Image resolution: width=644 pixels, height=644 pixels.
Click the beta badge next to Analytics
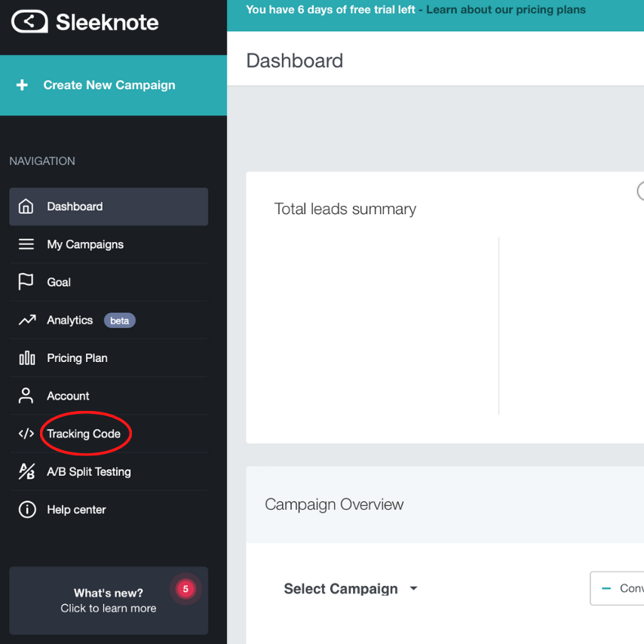pyautogui.click(x=119, y=320)
